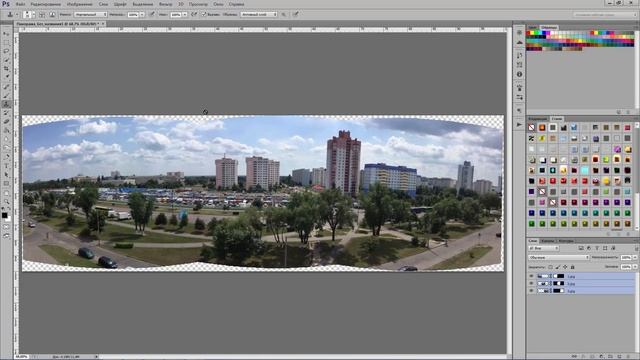The height and width of the screenshot is (360, 640).
Task: Select the Dodge tool
Action: pos(6,147)
